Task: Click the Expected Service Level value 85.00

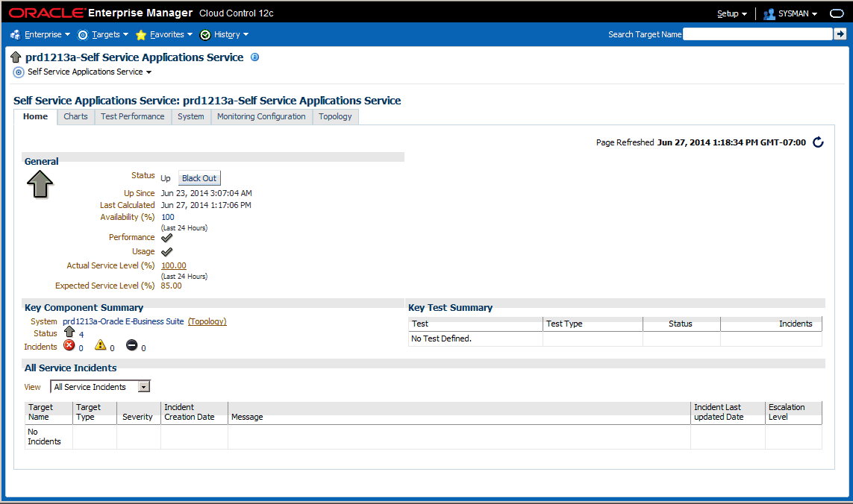Action: point(172,286)
